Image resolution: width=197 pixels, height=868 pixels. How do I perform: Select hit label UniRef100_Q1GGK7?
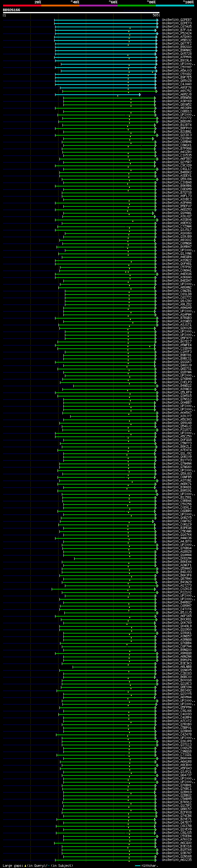pyautogui.click(x=177, y=361)
